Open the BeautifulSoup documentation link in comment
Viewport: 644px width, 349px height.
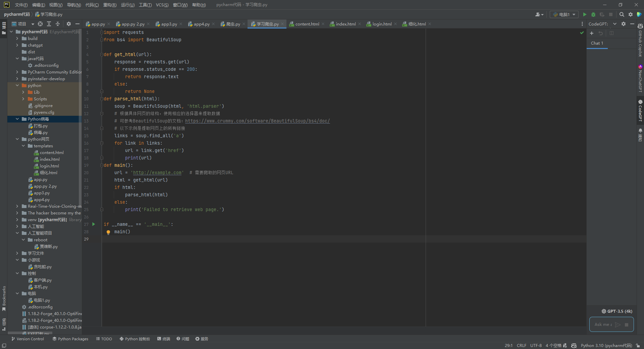[257, 121]
